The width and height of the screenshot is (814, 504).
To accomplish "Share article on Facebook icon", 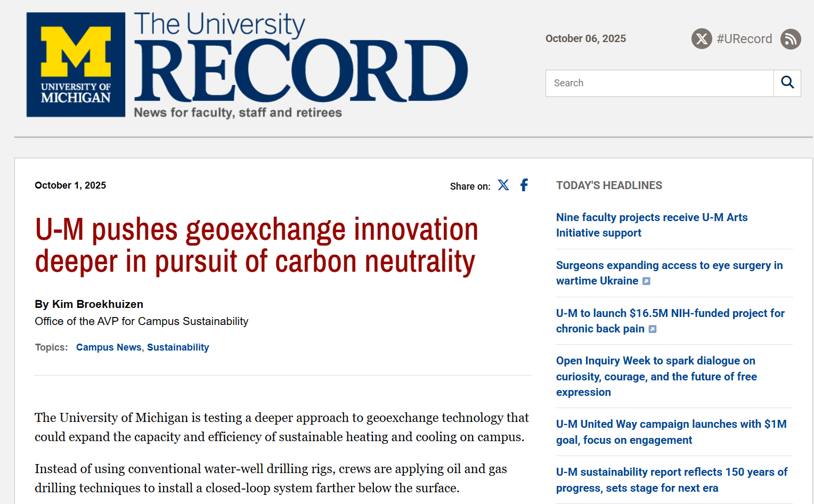I will click(x=524, y=185).
